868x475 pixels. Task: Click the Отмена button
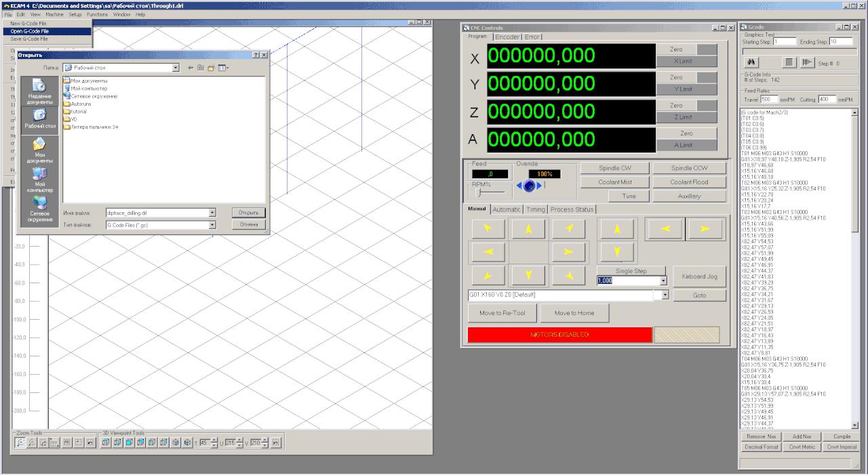coord(248,224)
